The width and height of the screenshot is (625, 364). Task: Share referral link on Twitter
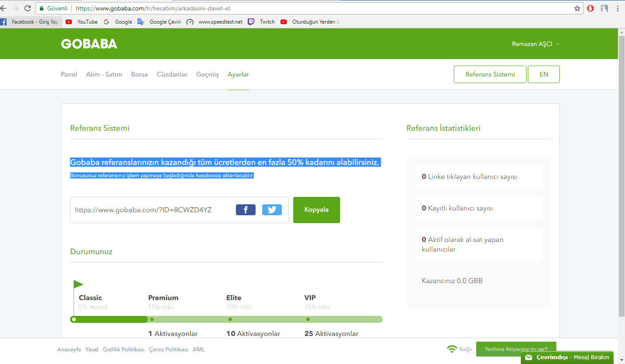(272, 210)
